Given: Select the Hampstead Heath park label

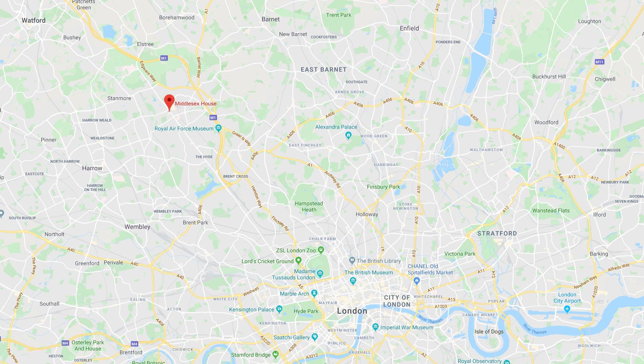Looking at the screenshot, I should [309, 206].
